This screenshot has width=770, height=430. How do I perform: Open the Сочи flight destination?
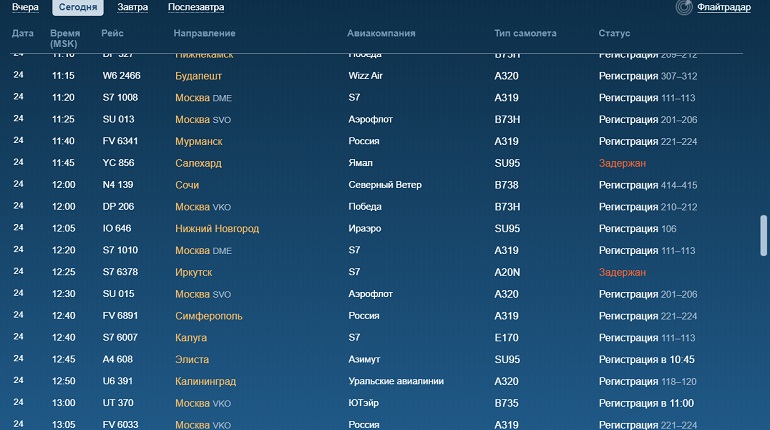click(x=187, y=185)
